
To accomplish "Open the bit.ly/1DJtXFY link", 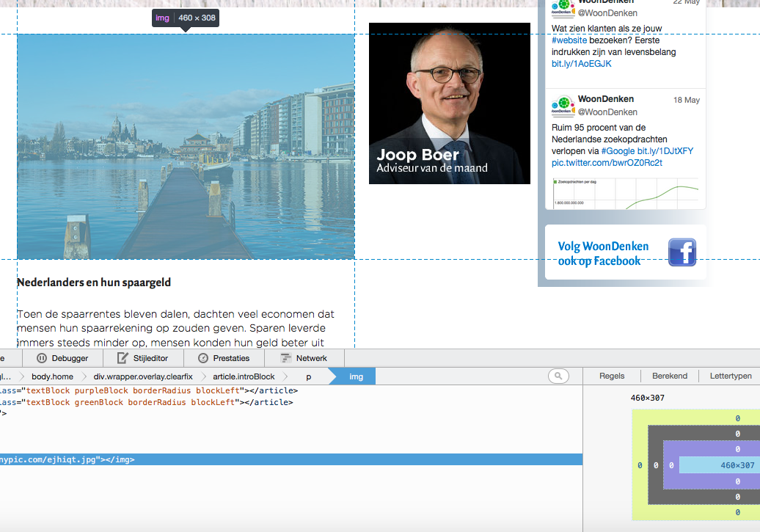I will tap(665, 151).
